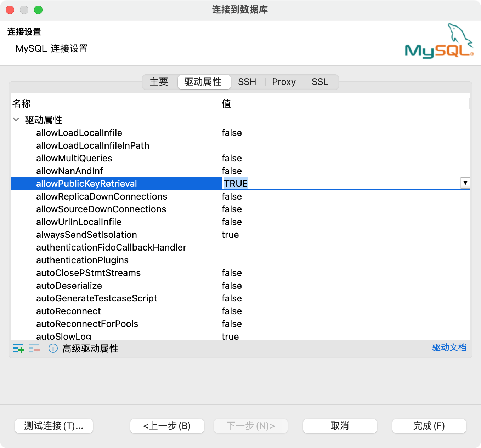Open the 驱动文档 link
This screenshot has width=481, height=448.
[x=449, y=348]
